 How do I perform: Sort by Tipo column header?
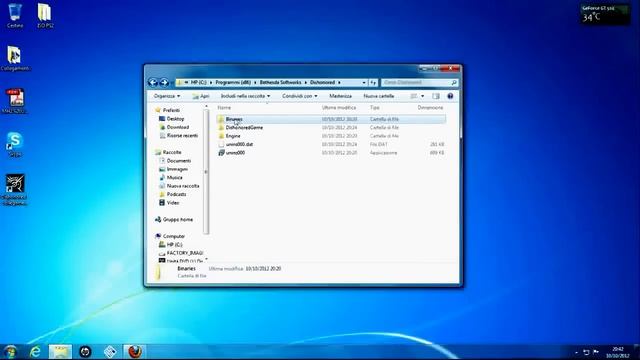[x=375, y=107]
